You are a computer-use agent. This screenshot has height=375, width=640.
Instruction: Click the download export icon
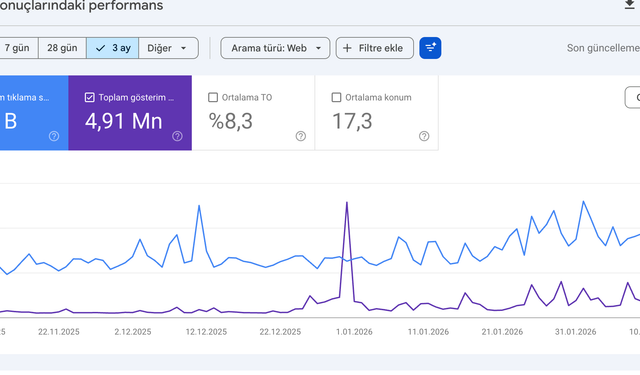(x=630, y=4)
